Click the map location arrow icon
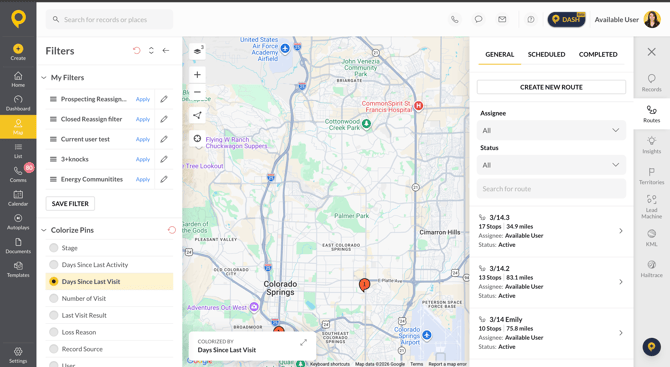The width and height of the screenshot is (670, 367). pyautogui.click(x=197, y=115)
